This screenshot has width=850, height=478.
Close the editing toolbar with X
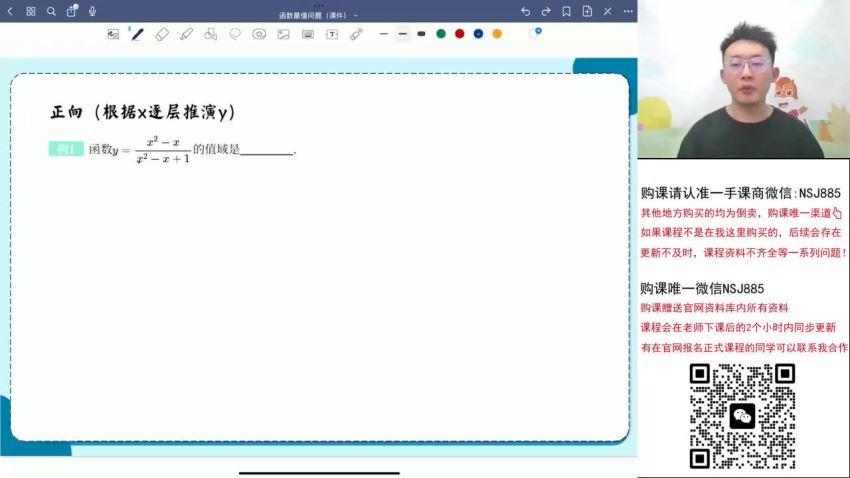point(608,11)
